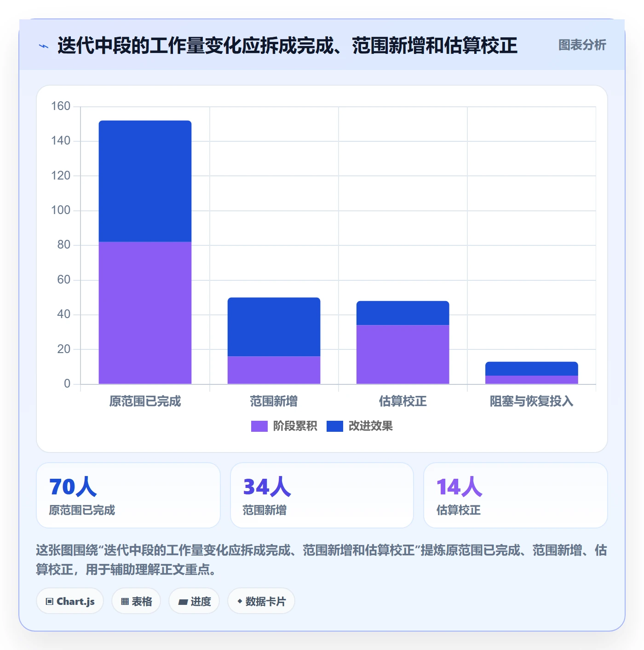Click the 图表分析 label in header
Image resolution: width=644 pixels, height=650 pixels.
coord(582,45)
